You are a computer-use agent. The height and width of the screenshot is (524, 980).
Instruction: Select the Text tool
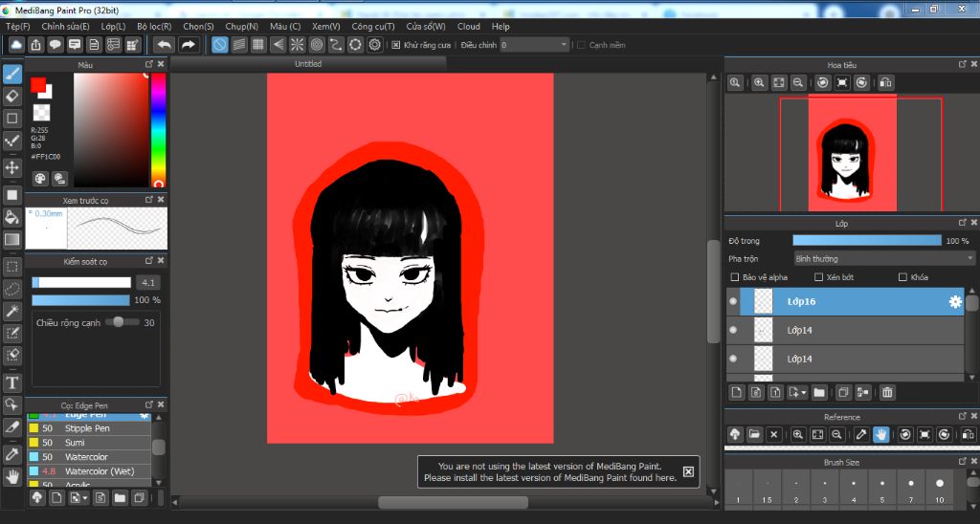tap(11, 382)
